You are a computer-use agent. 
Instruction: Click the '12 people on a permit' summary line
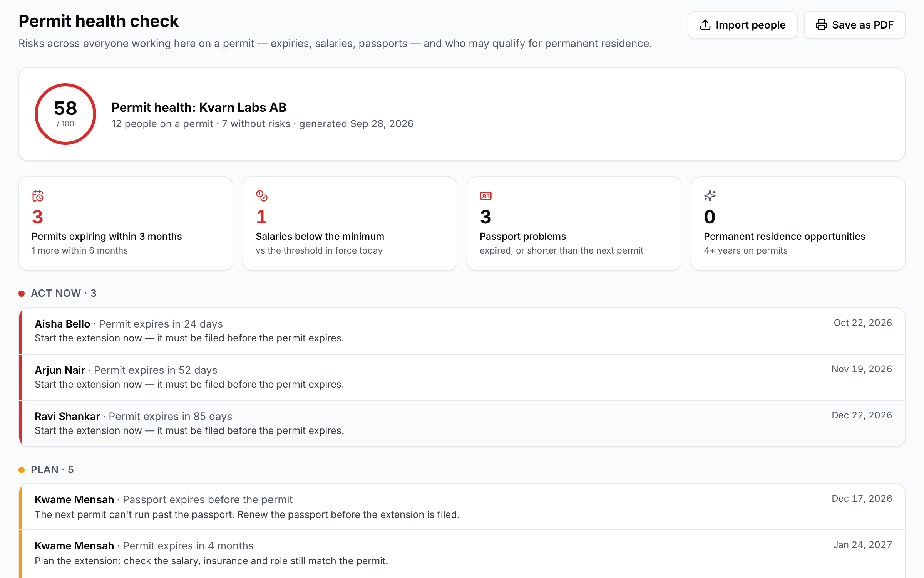[263, 124]
